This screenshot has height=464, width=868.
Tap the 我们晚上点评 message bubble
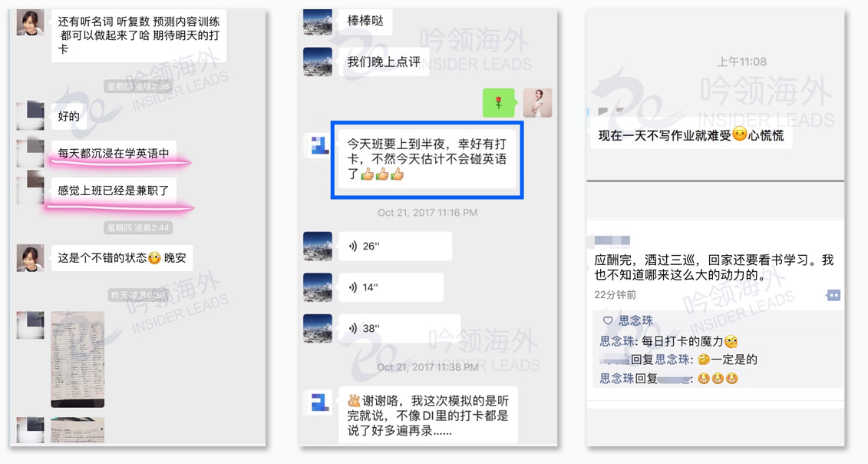pyautogui.click(x=384, y=62)
